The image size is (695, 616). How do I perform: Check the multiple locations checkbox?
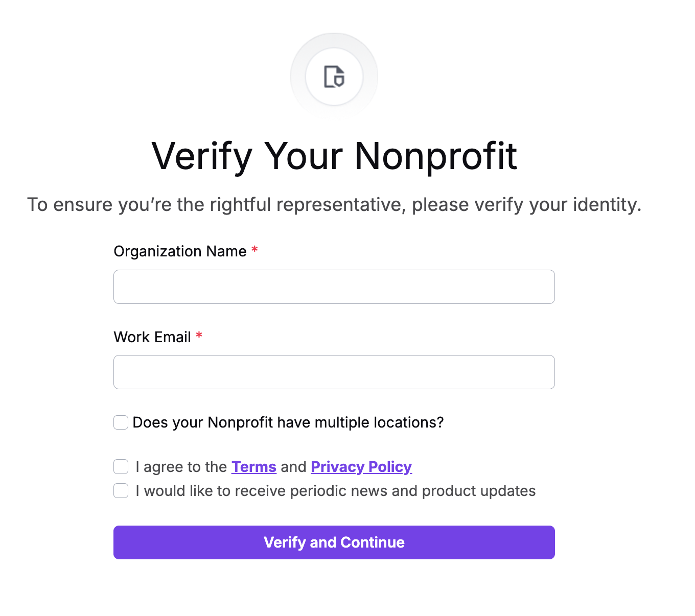click(121, 422)
